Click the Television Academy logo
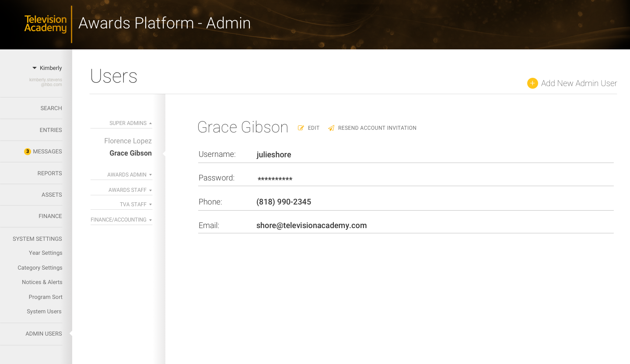Screen dimensions: 630x364 click(45, 24)
